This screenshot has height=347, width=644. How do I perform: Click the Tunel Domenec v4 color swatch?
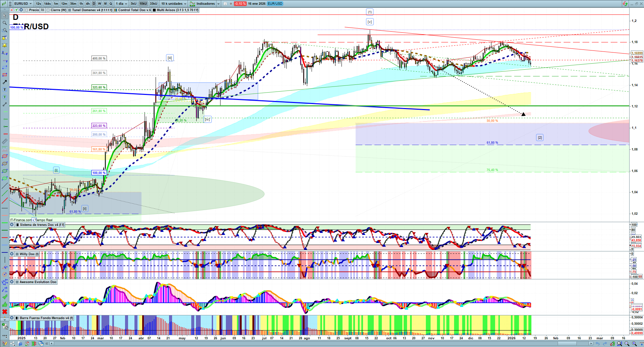pos(70,10)
